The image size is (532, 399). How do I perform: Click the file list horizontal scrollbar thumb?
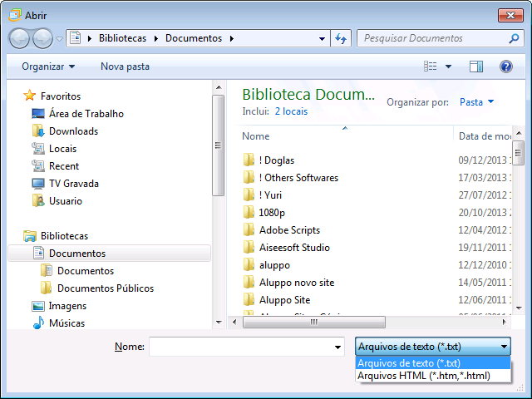[x=314, y=322]
